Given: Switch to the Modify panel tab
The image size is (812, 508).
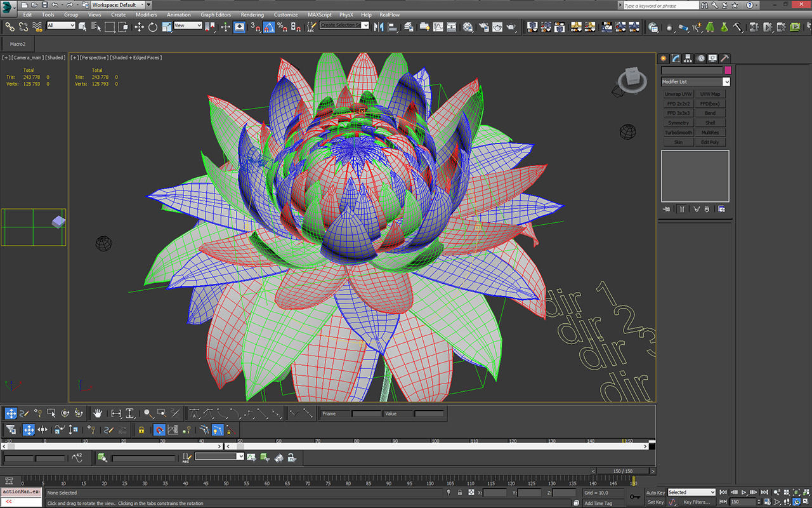Looking at the screenshot, I should [676, 58].
